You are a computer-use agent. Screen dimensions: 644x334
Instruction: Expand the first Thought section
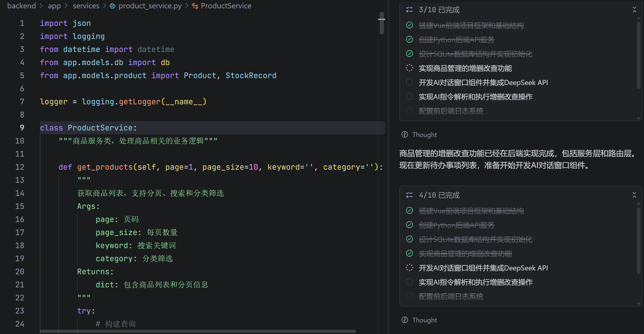click(424, 135)
